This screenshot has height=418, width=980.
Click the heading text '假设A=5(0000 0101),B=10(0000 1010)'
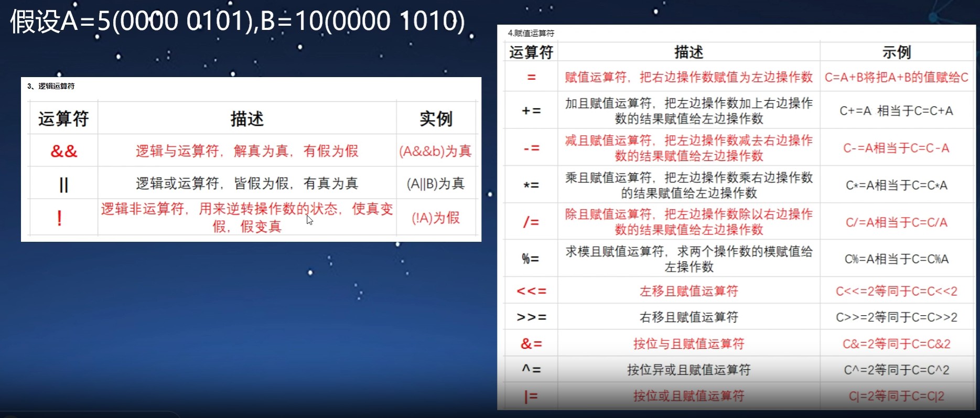pos(238,22)
